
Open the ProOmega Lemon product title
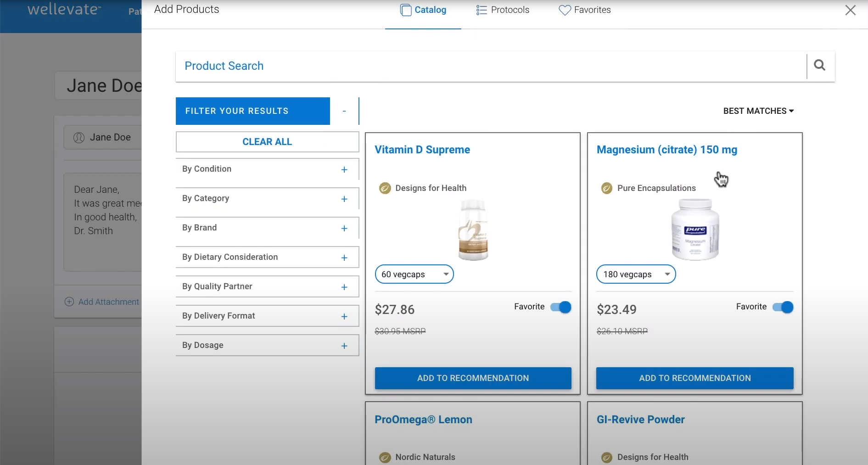click(x=423, y=420)
